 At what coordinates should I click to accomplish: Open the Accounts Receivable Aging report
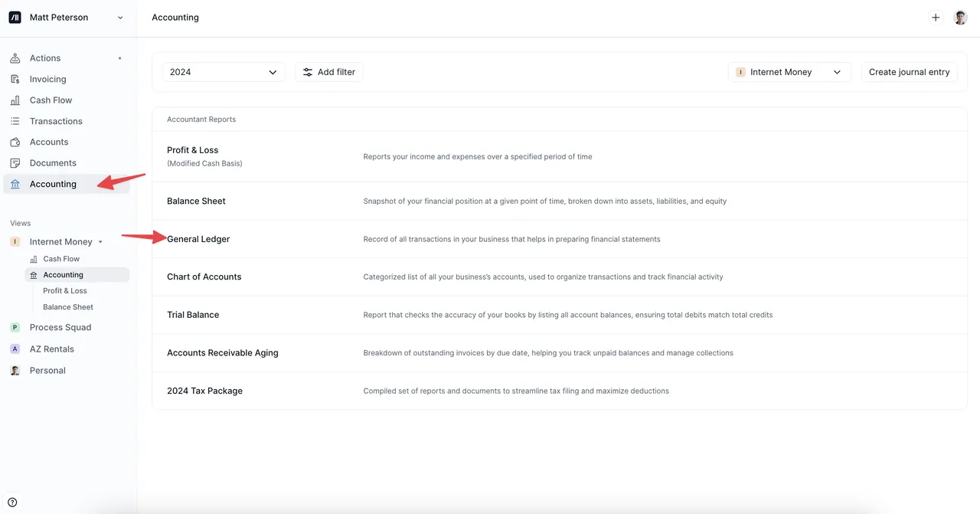point(560,353)
